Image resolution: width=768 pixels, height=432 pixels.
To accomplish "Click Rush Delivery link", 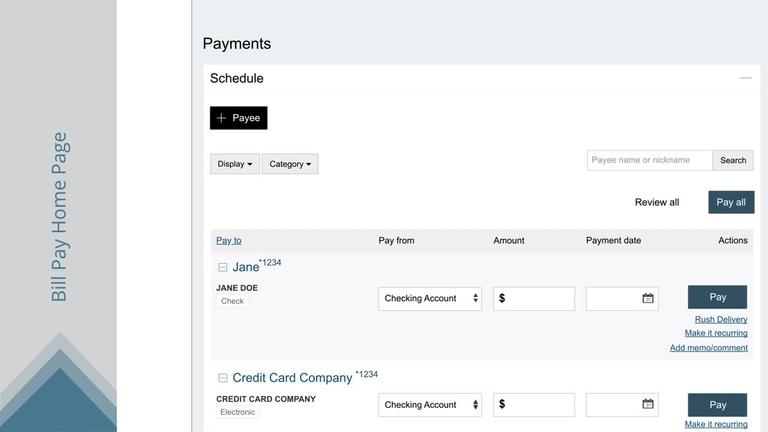I will (x=721, y=319).
